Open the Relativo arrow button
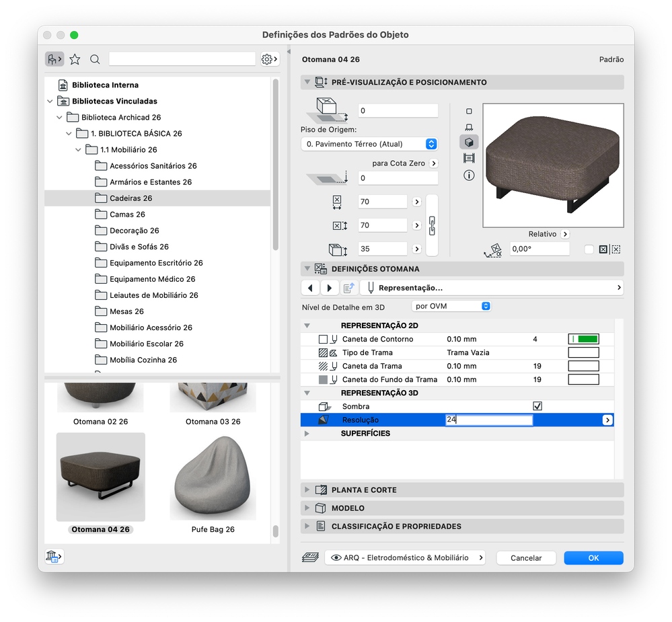The image size is (672, 622). (565, 234)
